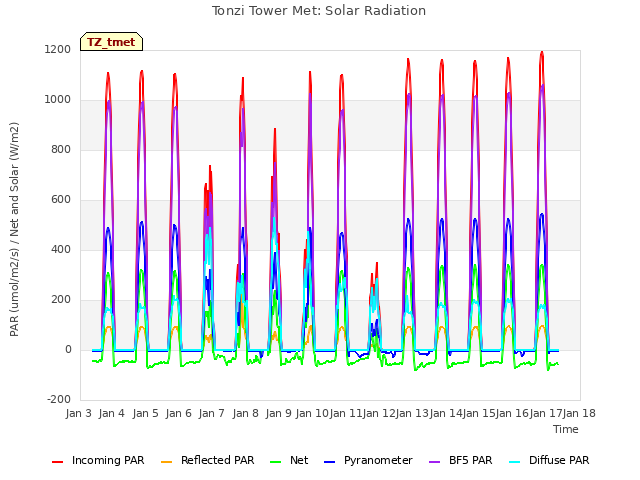
Task: Click the green Net legend swatch
Action: pyautogui.click(x=276, y=462)
